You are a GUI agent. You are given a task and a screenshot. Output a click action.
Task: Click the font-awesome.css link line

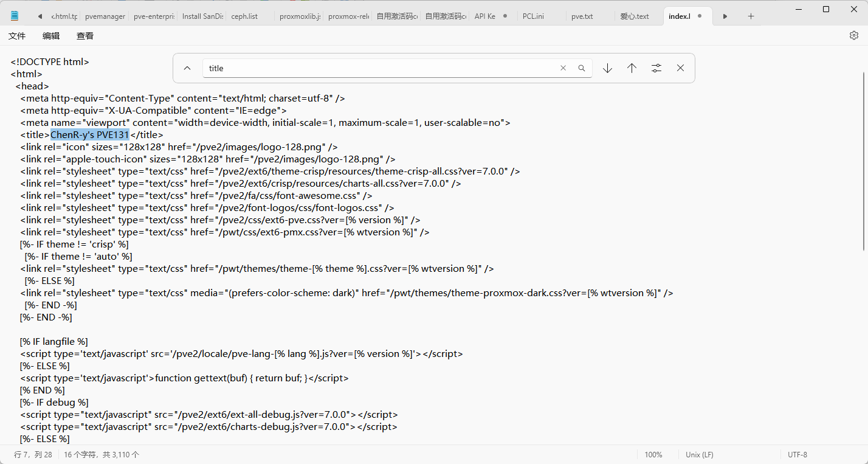196,195
